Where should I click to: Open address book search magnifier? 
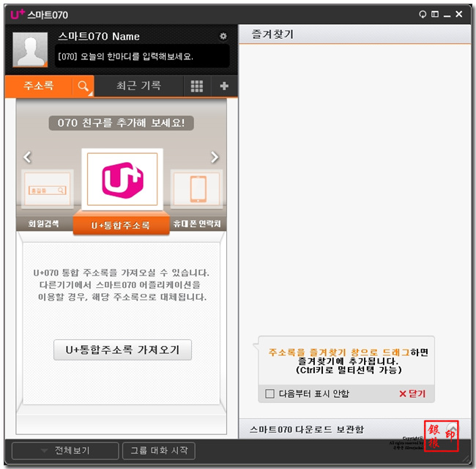[x=83, y=86]
